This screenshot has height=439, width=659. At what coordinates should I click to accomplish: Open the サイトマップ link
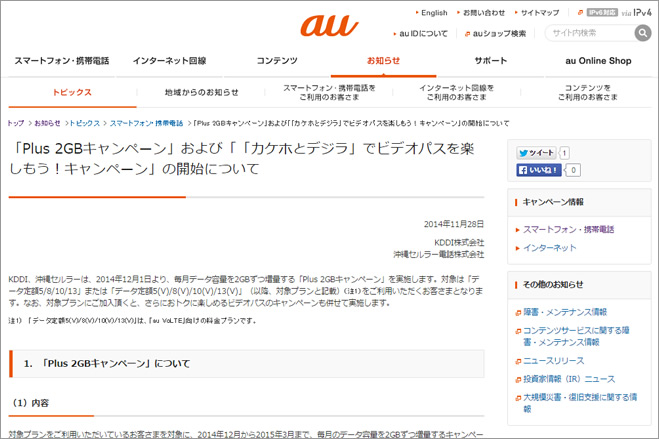click(540, 13)
